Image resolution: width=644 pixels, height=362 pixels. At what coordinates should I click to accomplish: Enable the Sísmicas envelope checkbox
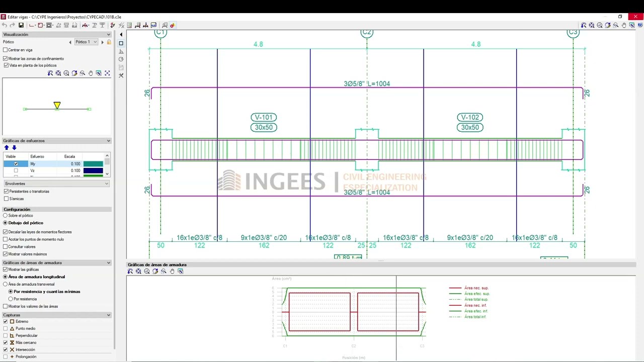pyautogui.click(x=6, y=199)
